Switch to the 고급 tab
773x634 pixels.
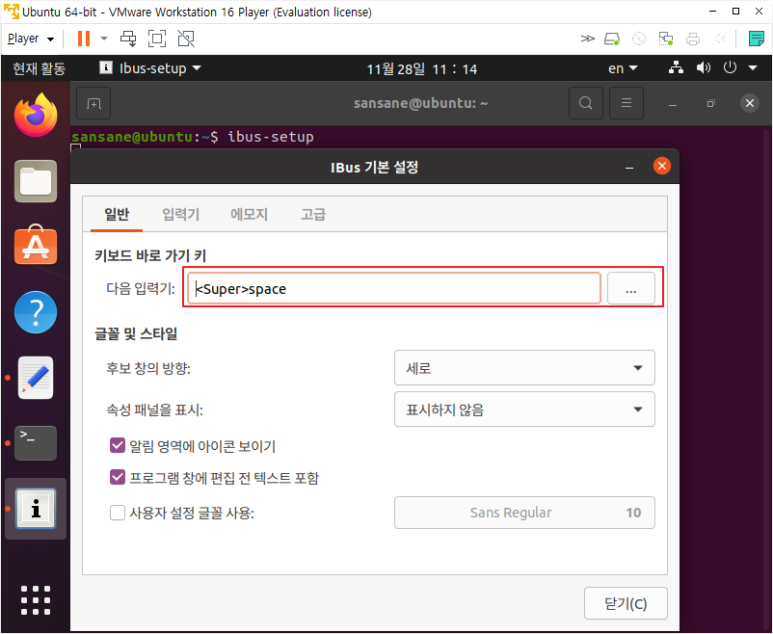tap(314, 214)
